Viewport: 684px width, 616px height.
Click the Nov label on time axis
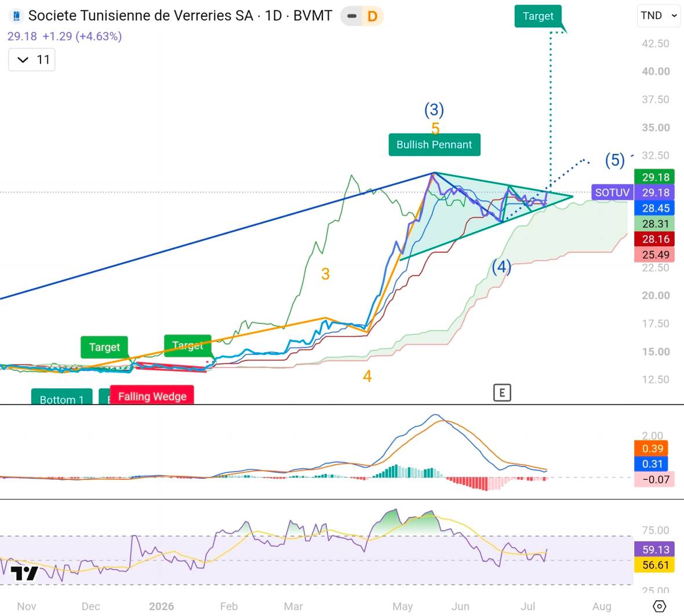tap(27, 606)
